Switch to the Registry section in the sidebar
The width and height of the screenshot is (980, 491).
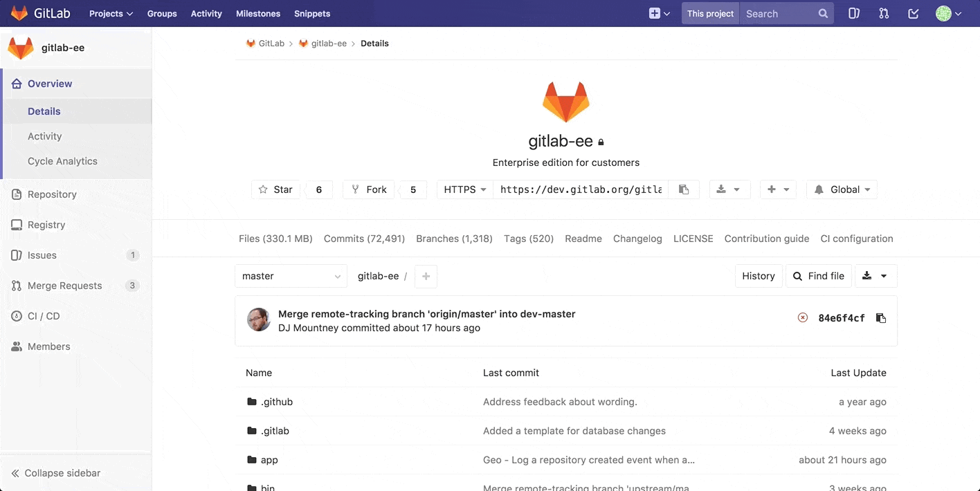click(46, 225)
